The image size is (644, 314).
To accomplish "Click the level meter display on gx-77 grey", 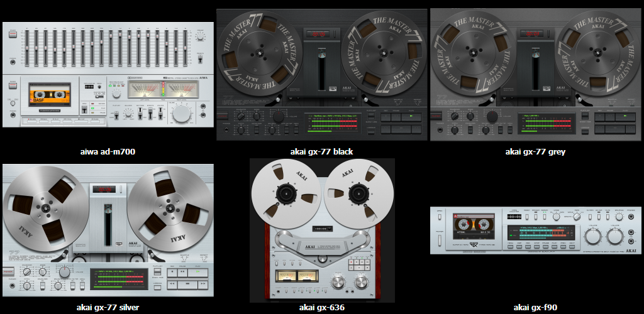I will [547, 123].
